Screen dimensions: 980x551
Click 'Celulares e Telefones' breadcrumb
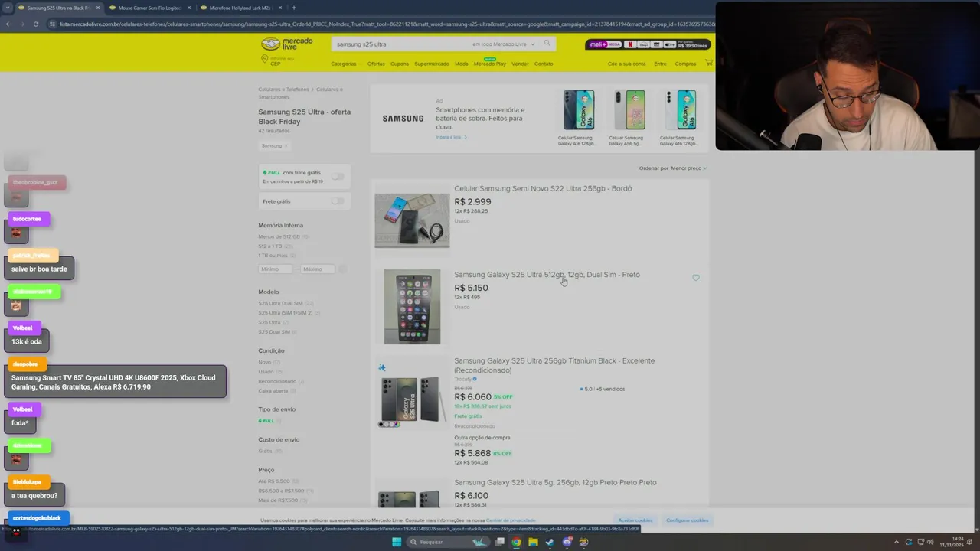point(283,90)
